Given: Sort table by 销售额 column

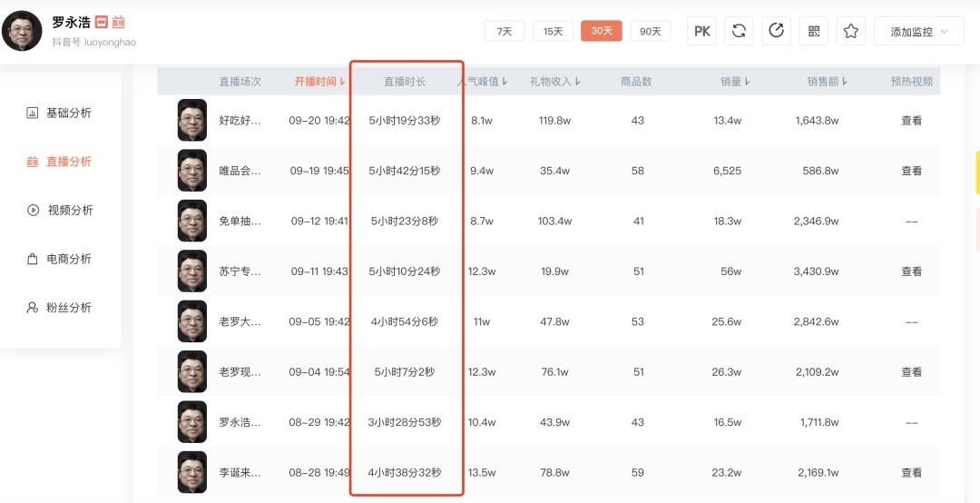Looking at the screenshot, I should (x=827, y=82).
